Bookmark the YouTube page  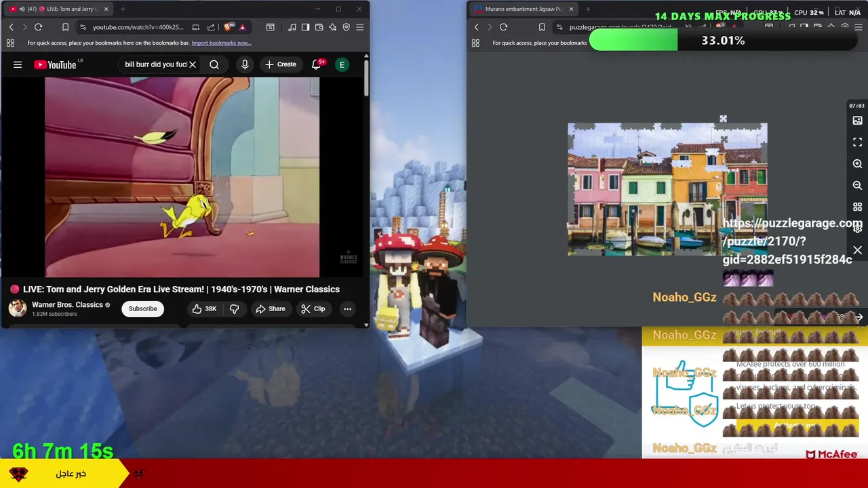(x=65, y=27)
